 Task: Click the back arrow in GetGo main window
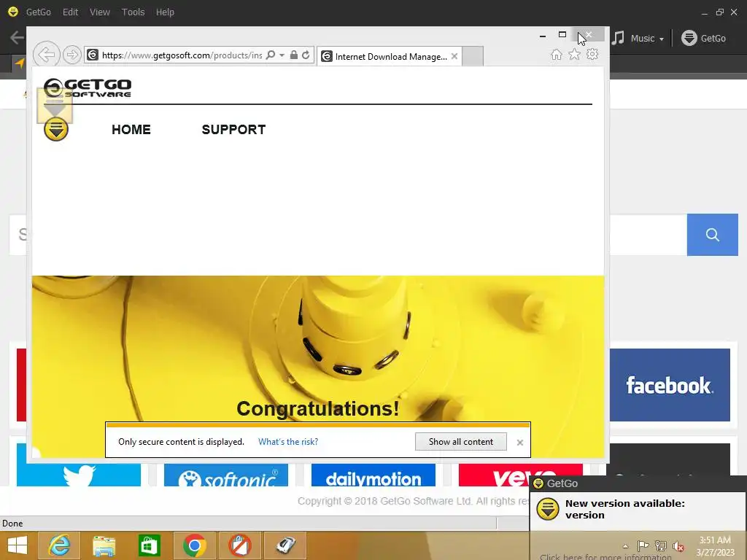tap(17, 38)
